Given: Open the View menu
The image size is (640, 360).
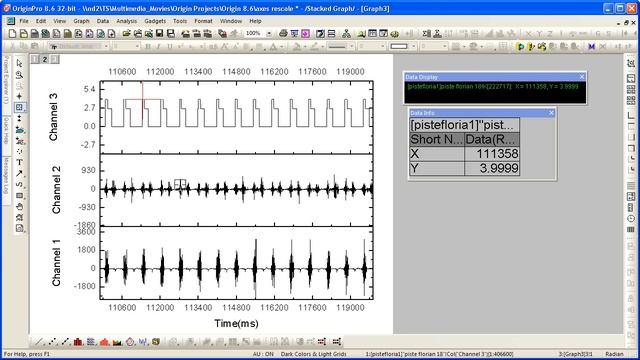Looking at the screenshot, I should click(x=59, y=21).
